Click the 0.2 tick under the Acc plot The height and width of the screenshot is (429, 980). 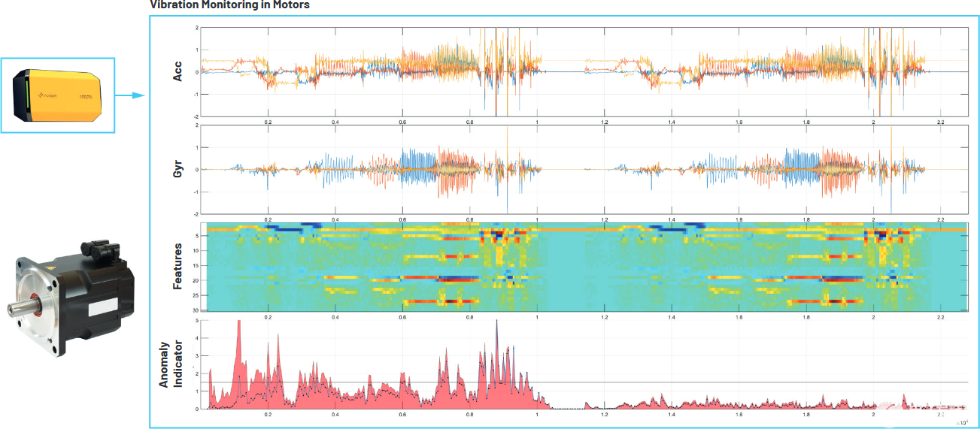pos(268,121)
